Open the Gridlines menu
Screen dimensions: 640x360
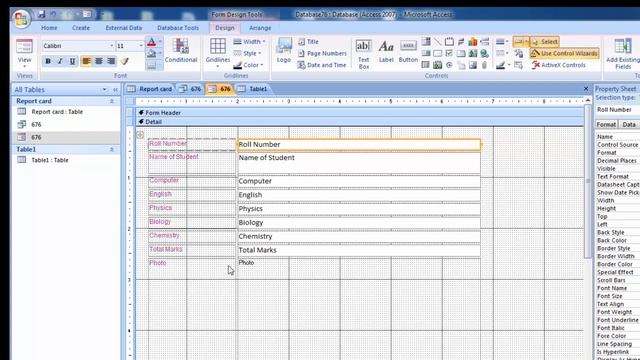pyautogui.click(x=218, y=53)
